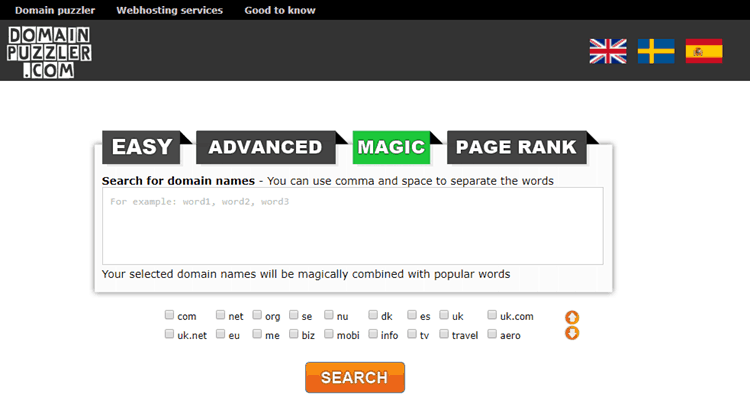
Task: Enable the uk.net checkbox
Action: pos(169,334)
